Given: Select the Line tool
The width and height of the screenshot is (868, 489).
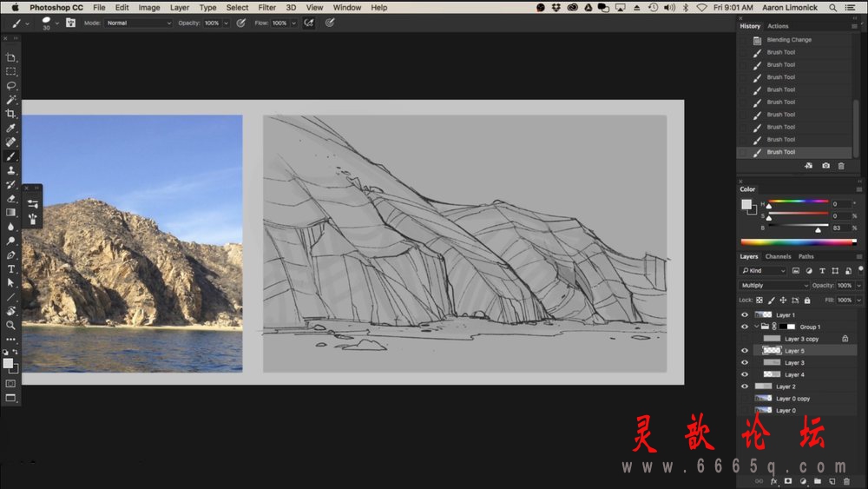Looking at the screenshot, I should 10,297.
